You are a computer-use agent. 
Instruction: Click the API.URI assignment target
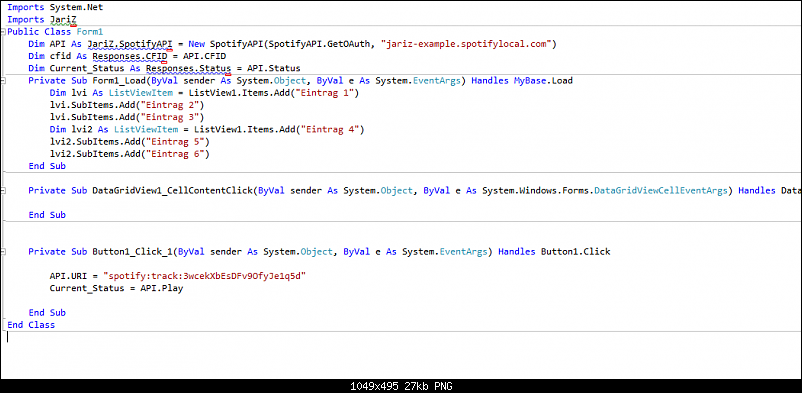(x=69, y=276)
